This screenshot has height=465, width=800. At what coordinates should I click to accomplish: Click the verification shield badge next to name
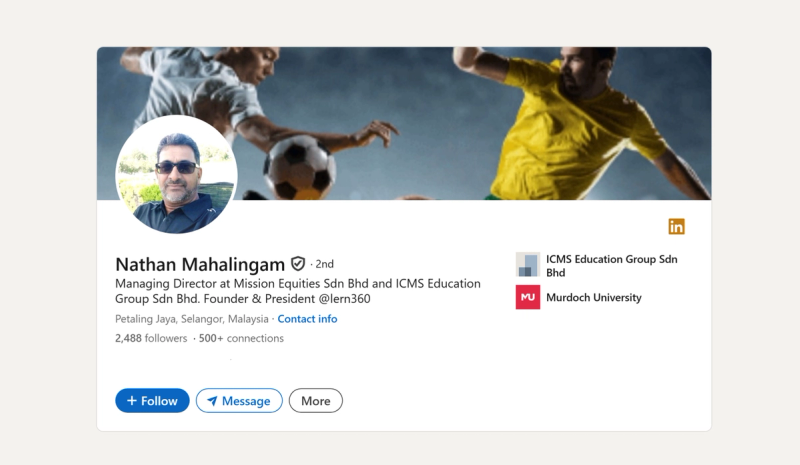coord(298,263)
